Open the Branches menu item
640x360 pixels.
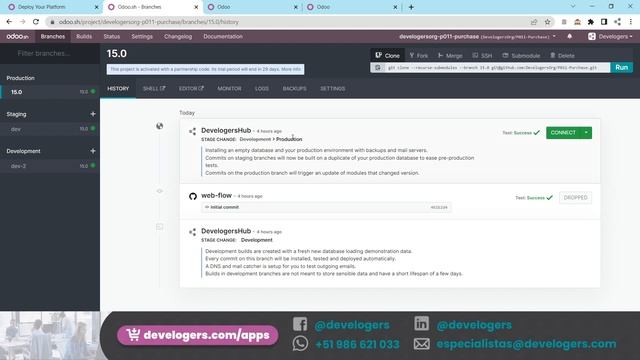[x=53, y=36]
